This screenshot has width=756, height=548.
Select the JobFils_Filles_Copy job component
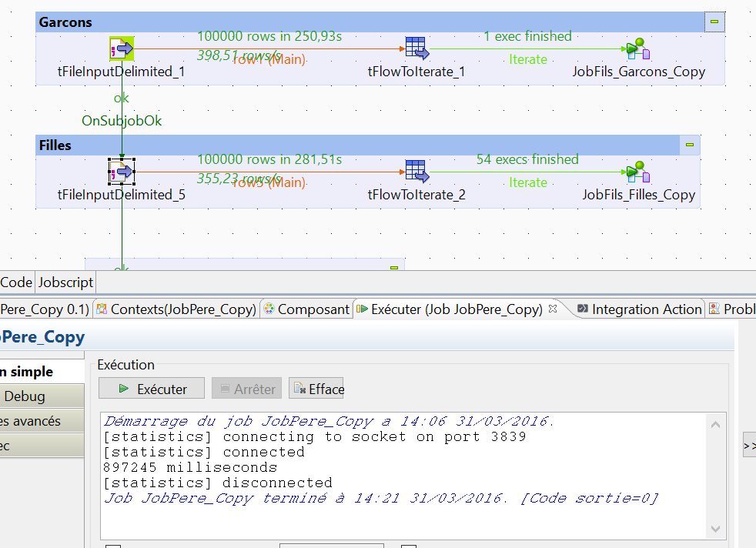(x=637, y=171)
